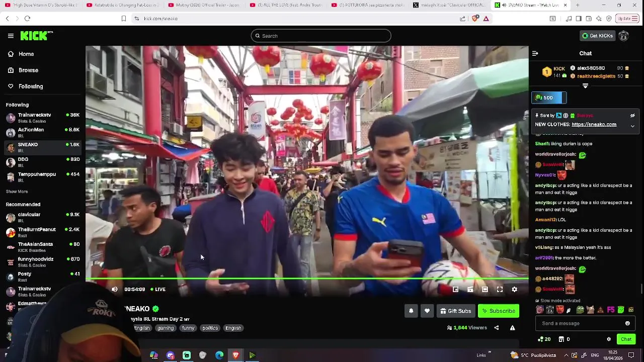Open DDG channel
644x362 pixels.
tap(43, 162)
